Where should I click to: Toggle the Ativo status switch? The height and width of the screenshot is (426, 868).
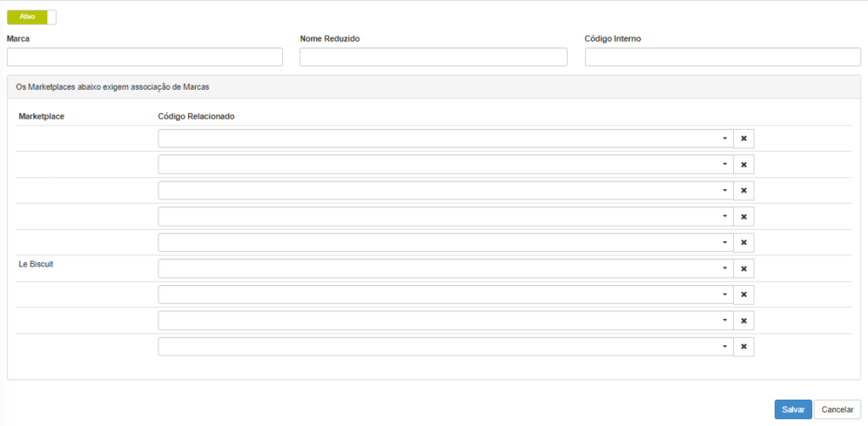pos(31,17)
